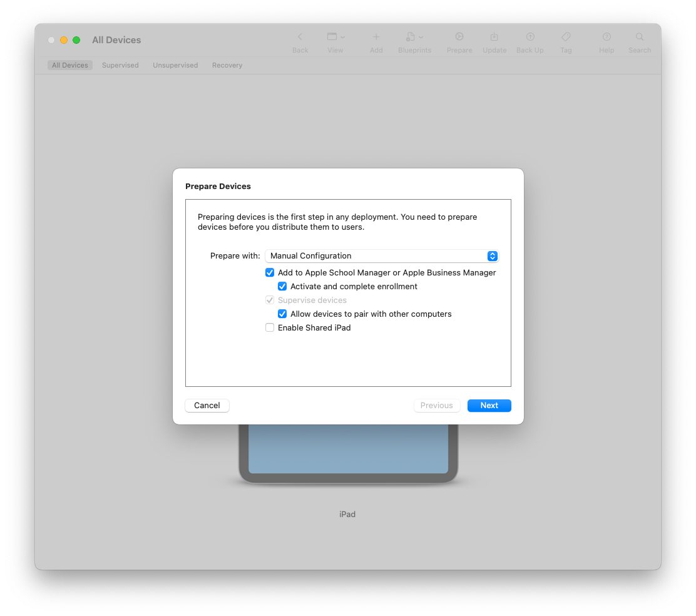
Task: Click the Cancel button
Action: pyautogui.click(x=207, y=405)
